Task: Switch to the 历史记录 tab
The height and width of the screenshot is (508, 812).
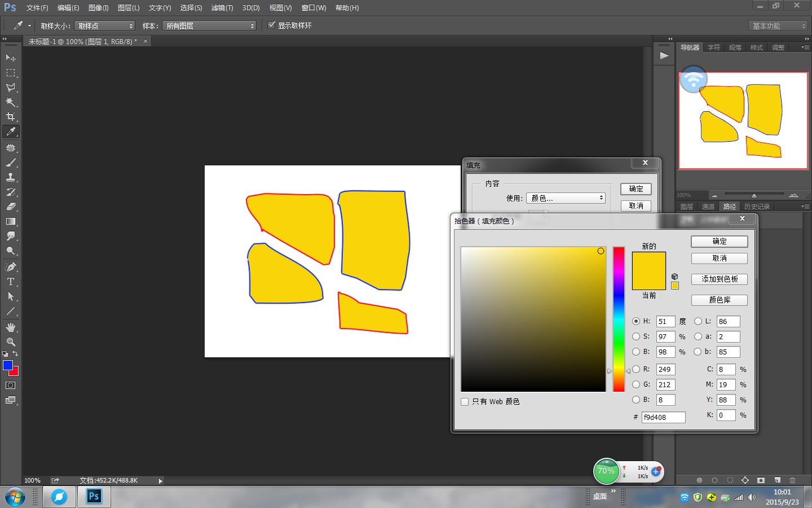Action: (x=757, y=207)
